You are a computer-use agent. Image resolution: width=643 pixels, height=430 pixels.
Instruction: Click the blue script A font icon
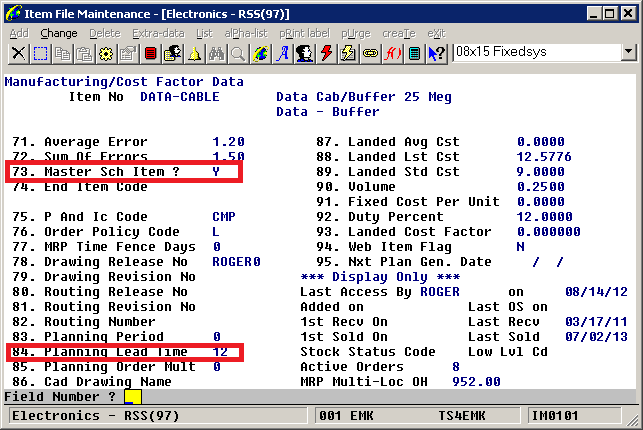pyautogui.click(x=282, y=53)
